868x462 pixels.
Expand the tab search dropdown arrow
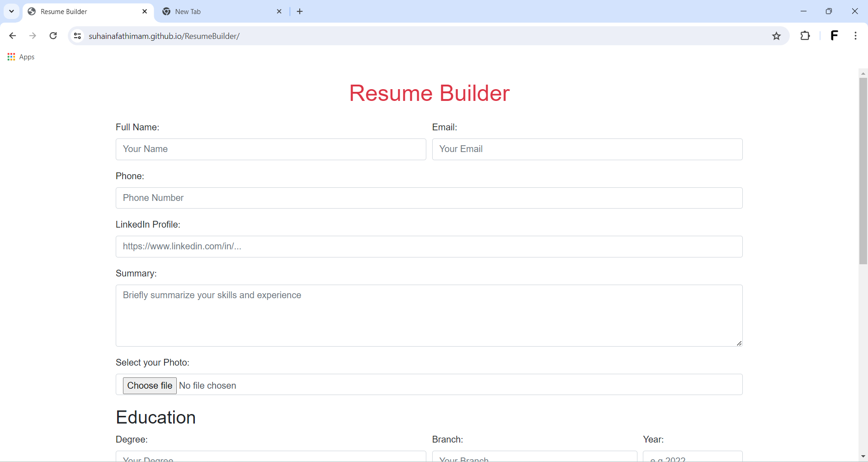tap(12, 11)
